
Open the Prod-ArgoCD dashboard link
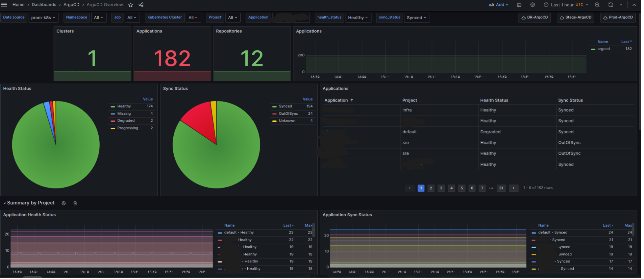coord(618,18)
